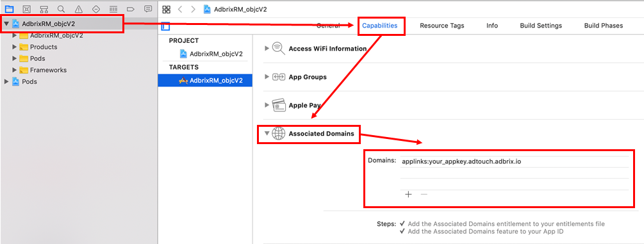Open the Debug navigator icon
The height and width of the screenshot is (244, 644).
coord(114,8)
